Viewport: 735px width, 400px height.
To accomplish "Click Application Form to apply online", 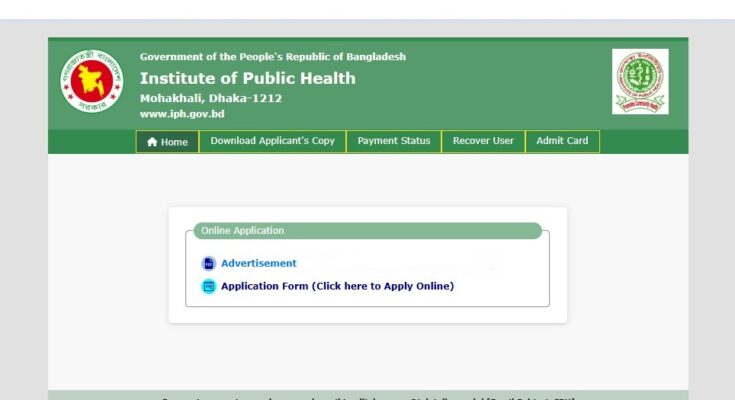I will point(337,287).
